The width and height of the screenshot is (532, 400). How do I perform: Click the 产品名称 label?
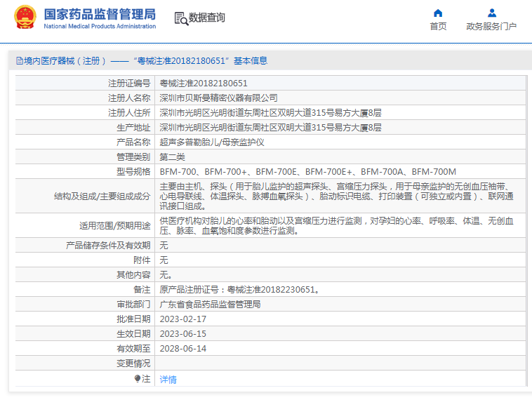click(133, 142)
